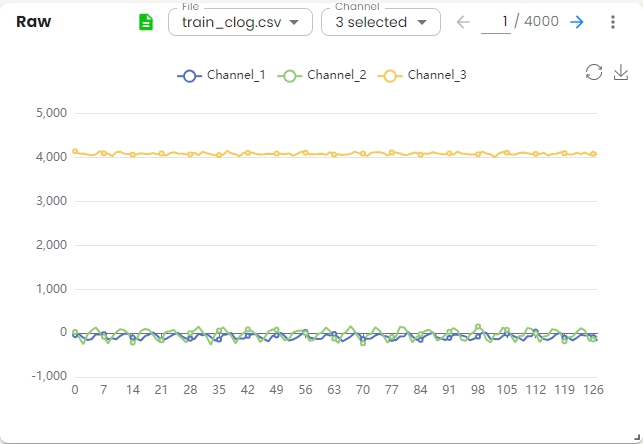
Task: Click the x-axis label 21
Action: 161,389
